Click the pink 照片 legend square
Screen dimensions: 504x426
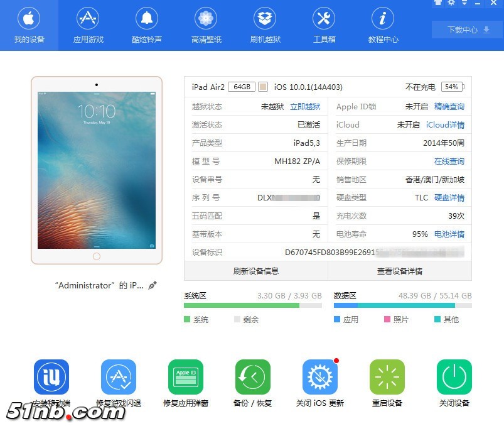tap(387, 319)
